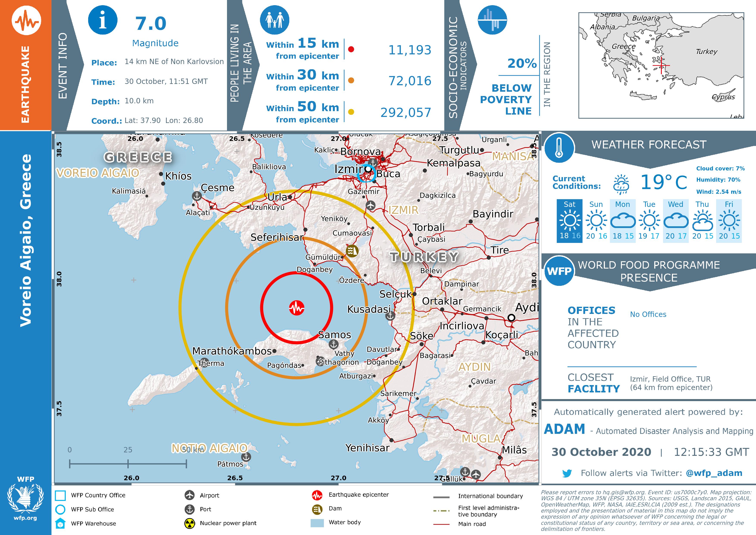Image resolution: width=756 pixels, height=535 pixels.
Task: Click the thermometer weather forecast icon
Action: (559, 148)
